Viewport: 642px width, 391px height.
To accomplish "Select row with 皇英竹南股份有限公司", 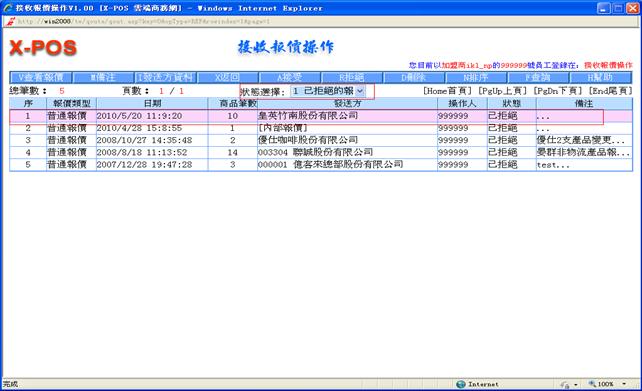I will (x=321, y=116).
